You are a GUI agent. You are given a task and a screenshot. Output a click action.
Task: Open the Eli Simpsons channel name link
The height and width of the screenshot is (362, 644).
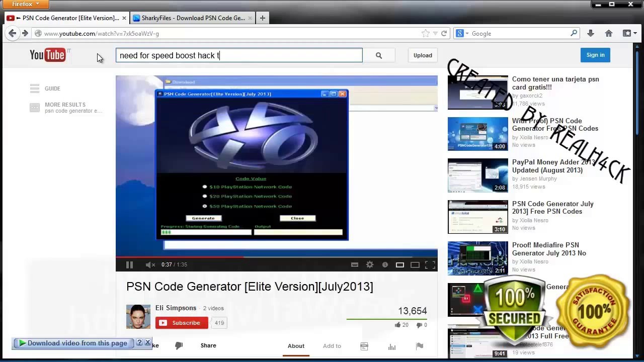(176, 308)
